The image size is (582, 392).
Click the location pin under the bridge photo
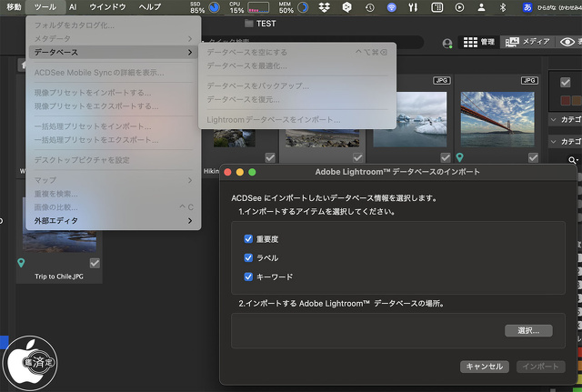coord(459,157)
